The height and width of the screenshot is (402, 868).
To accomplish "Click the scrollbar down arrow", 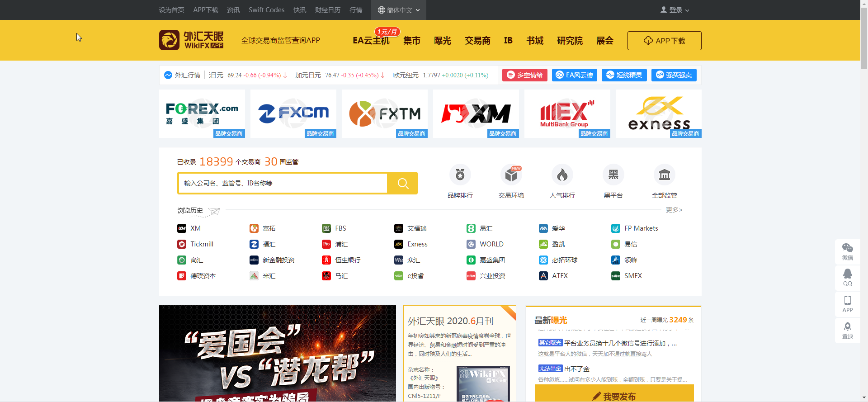I will (x=864, y=398).
